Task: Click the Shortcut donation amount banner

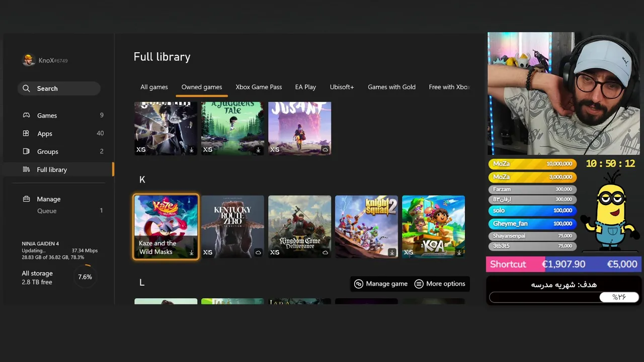Action: click(563, 264)
